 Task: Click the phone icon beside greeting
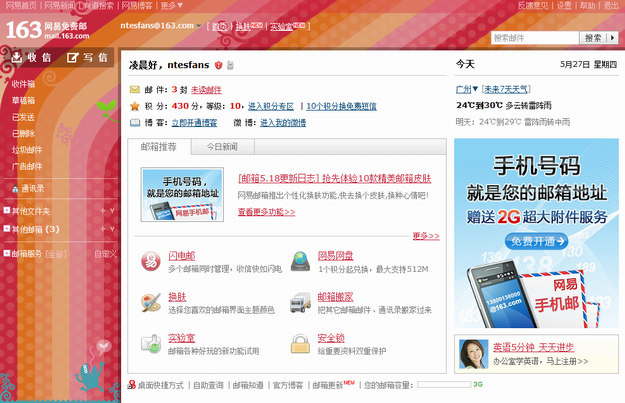click(x=230, y=65)
